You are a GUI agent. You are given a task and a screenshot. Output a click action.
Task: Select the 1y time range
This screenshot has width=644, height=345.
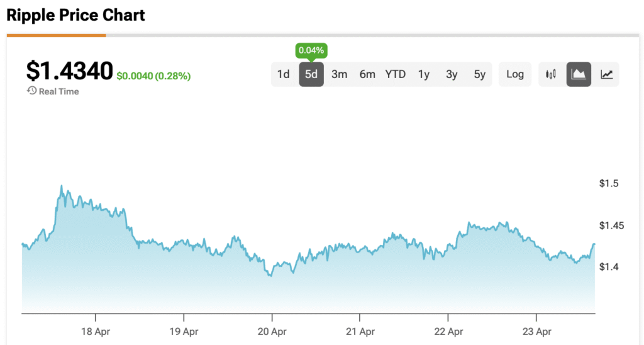[424, 74]
